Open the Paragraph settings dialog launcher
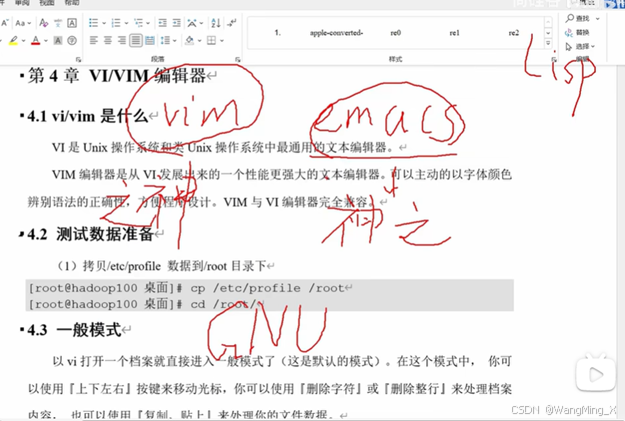Viewport: 625px width, 421px height. tap(238, 59)
